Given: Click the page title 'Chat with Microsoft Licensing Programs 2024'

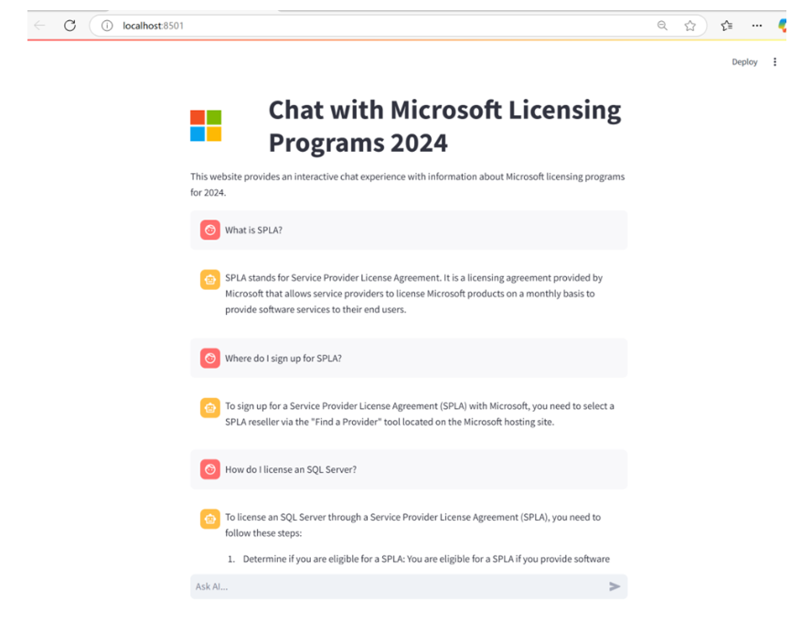Looking at the screenshot, I should point(444,126).
